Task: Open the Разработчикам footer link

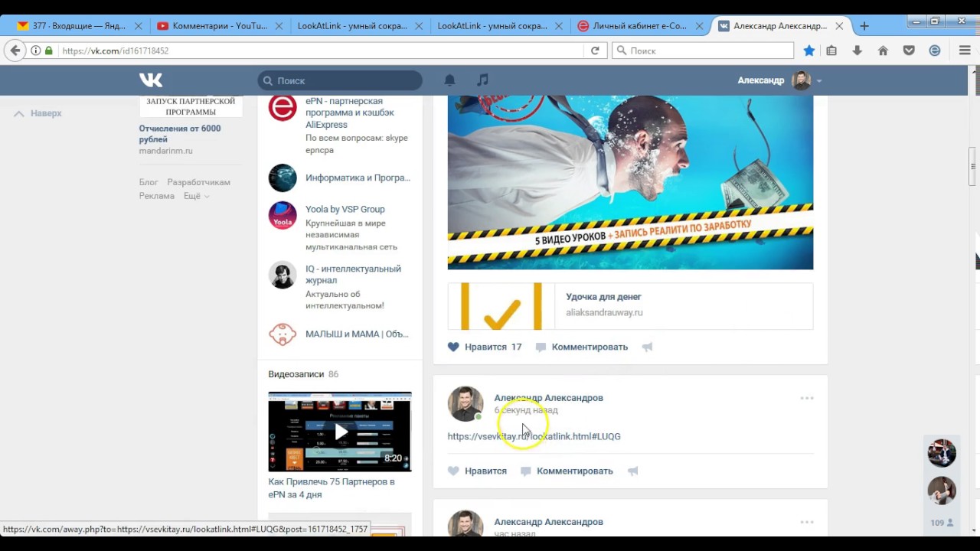Action: 198,182
